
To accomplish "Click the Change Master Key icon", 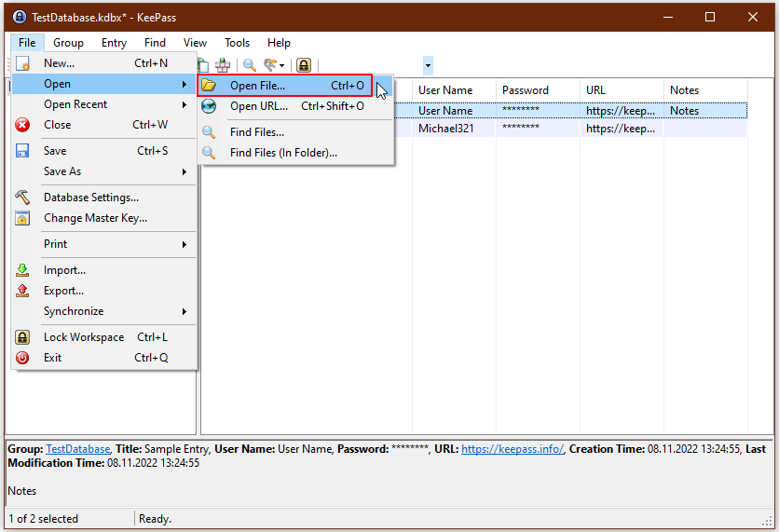I will pos(22,218).
